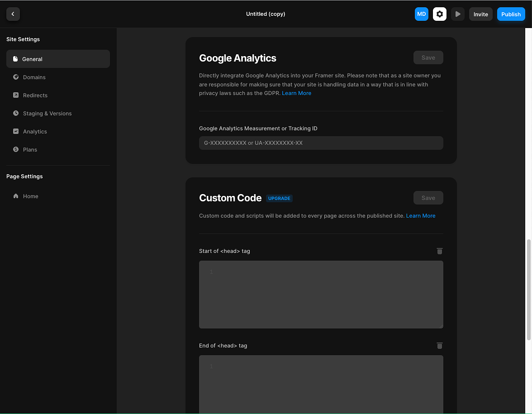Click the Google Analytics Tracking ID field
The width and height of the screenshot is (532, 414).
[x=321, y=143]
